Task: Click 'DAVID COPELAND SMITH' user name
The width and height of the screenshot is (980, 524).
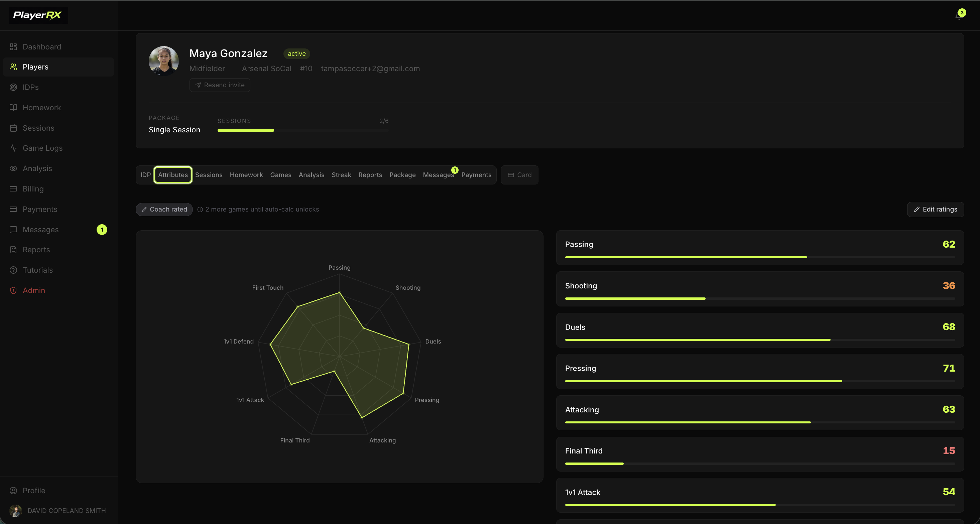Action: [x=67, y=511]
